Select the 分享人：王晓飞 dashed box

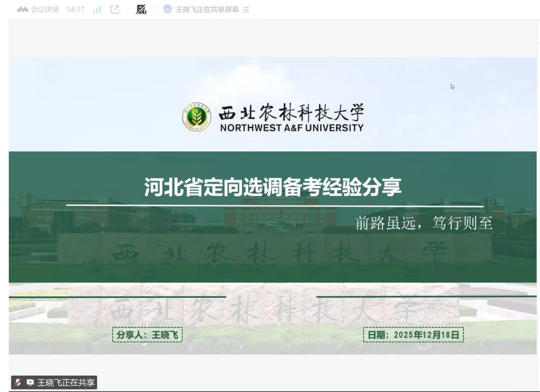(x=147, y=335)
